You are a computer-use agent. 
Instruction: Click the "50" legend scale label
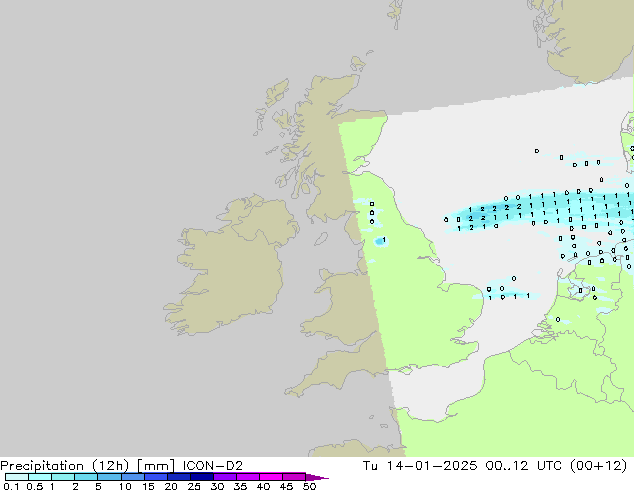(x=309, y=486)
